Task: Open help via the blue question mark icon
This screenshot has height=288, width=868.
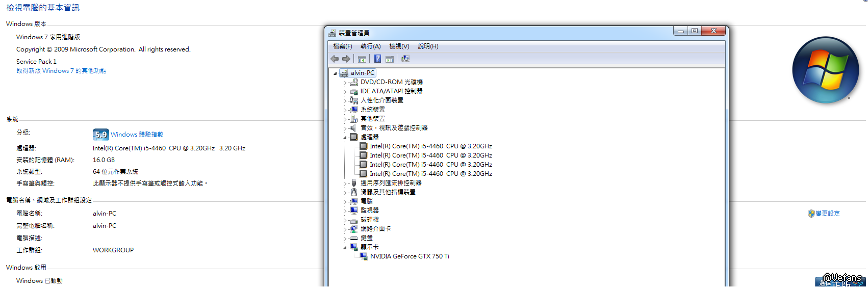Action: pos(377,59)
